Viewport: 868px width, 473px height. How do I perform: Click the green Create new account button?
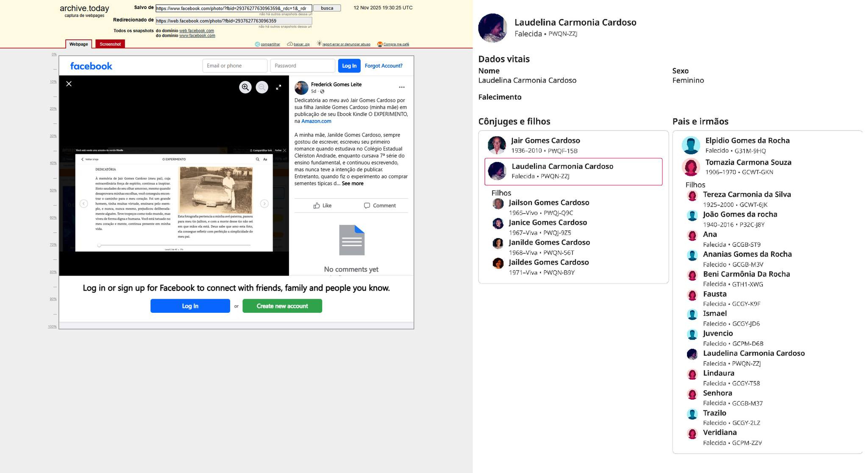pyautogui.click(x=282, y=306)
